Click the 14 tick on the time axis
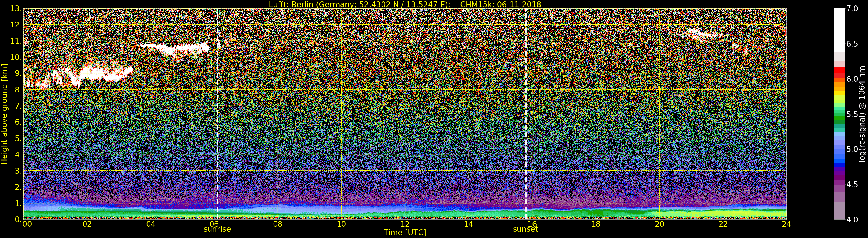Image resolution: width=868 pixels, height=238 pixels. [x=468, y=224]
